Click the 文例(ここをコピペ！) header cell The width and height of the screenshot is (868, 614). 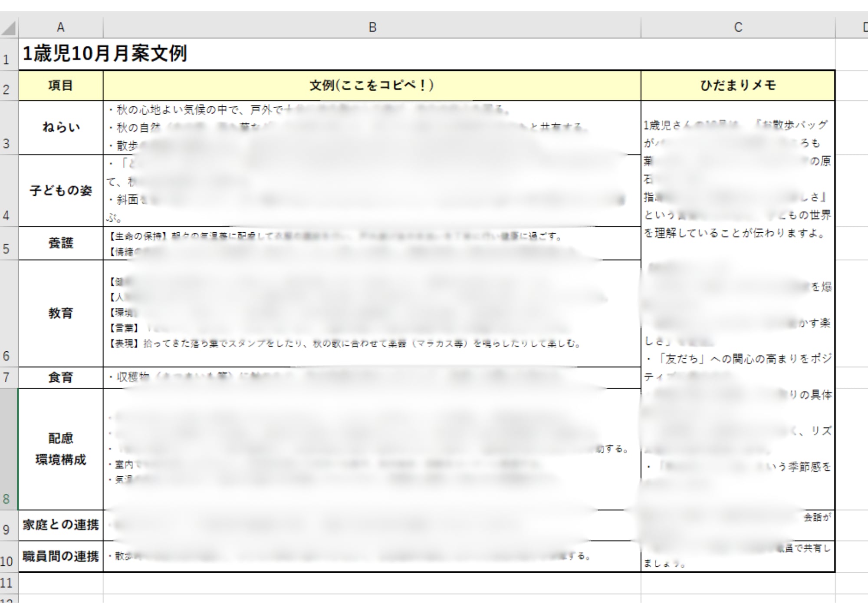point(372,86)
